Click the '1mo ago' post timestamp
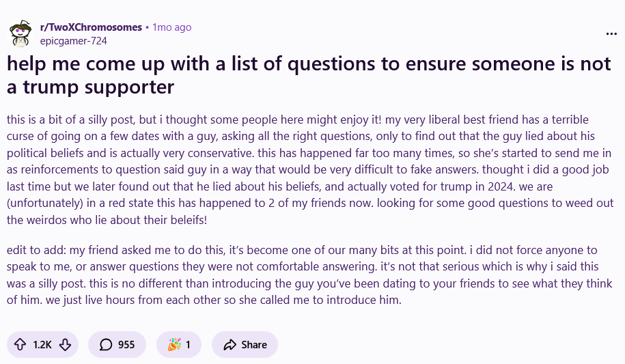Screen dimensions: 625x364 [172, 27]
